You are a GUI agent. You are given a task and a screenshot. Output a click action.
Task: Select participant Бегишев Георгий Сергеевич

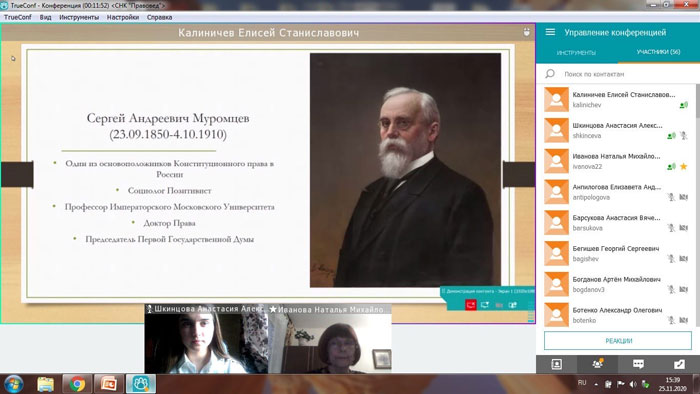[x=616, y=253]
